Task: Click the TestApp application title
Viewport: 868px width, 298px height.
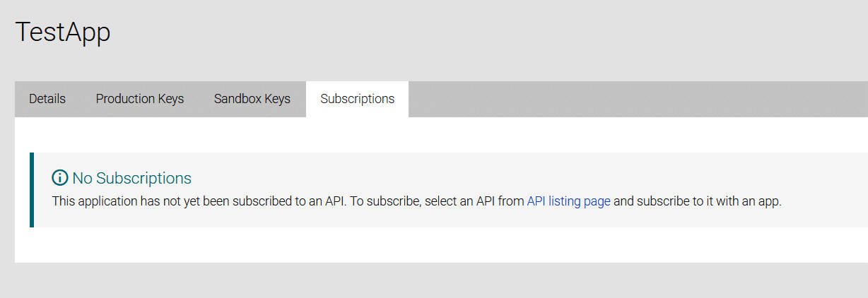Action: [63, 32]
